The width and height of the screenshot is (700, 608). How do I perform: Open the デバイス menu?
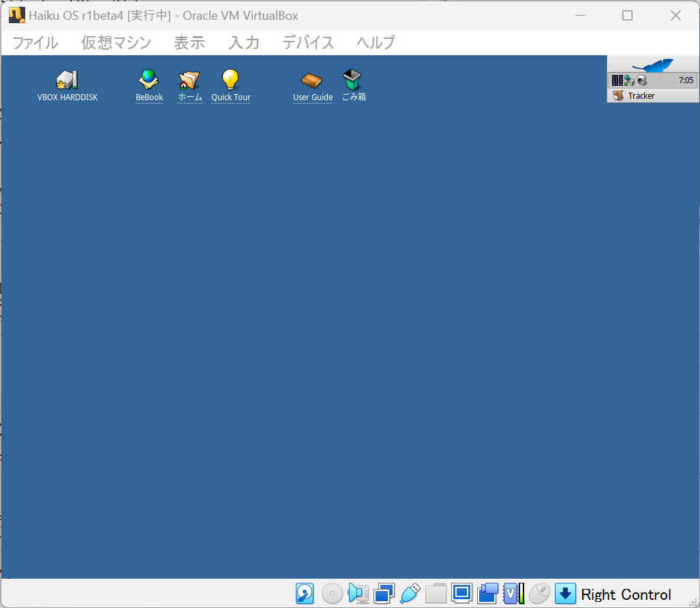click(x=308, y=43)
